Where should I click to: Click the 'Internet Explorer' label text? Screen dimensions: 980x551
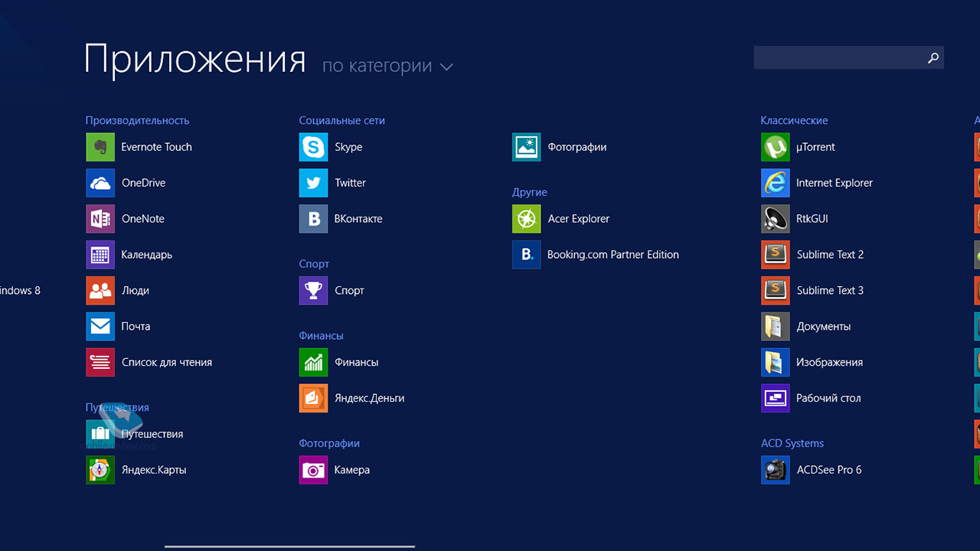(x=835, y=183)
